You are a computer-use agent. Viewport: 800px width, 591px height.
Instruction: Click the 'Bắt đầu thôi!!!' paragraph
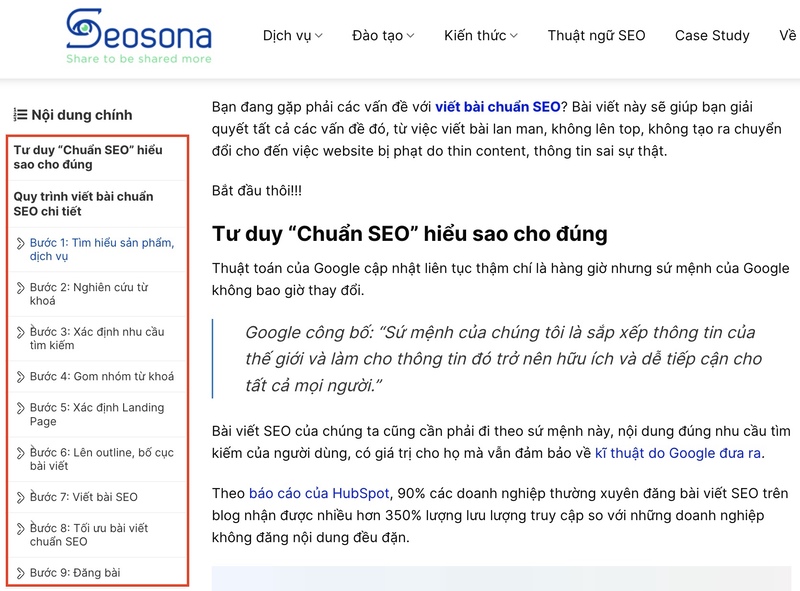pyautogui.click(x=257, y=191)
